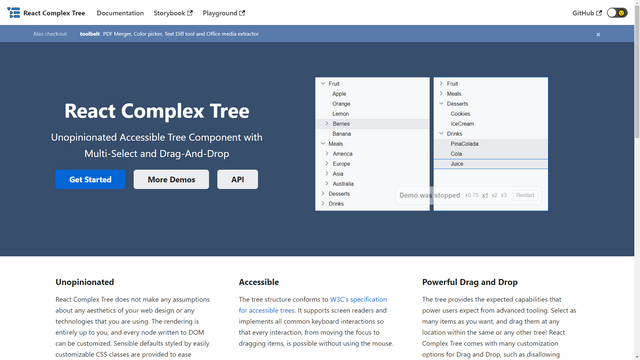The width and height of the screenshot is (640, 360).
Task: Click the Powerful Drag and Drop heading
Action: coord(470,282)
